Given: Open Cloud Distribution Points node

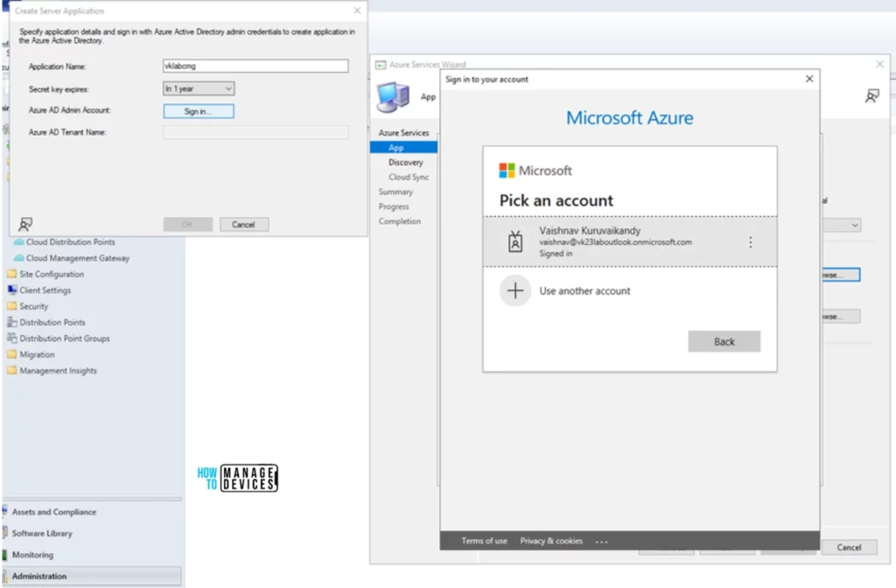Looking at the screenshot, I should point(70,242).
